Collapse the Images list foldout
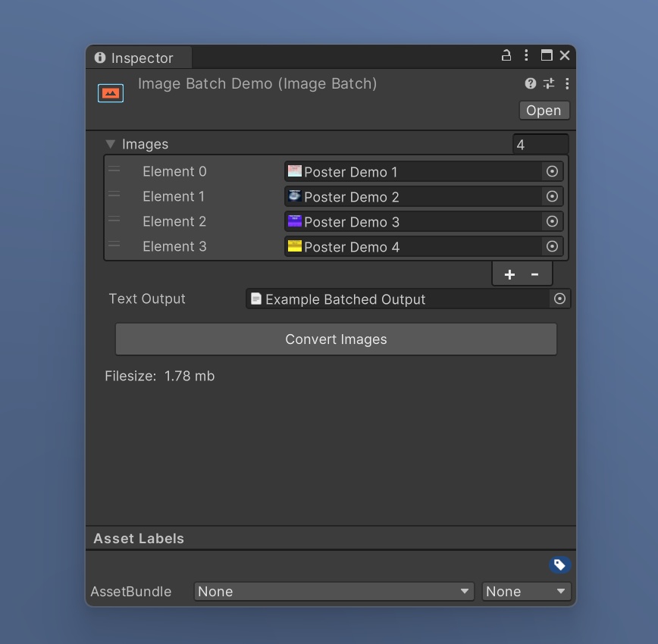This screenshot has height=644, width=658. pos(111,144)
